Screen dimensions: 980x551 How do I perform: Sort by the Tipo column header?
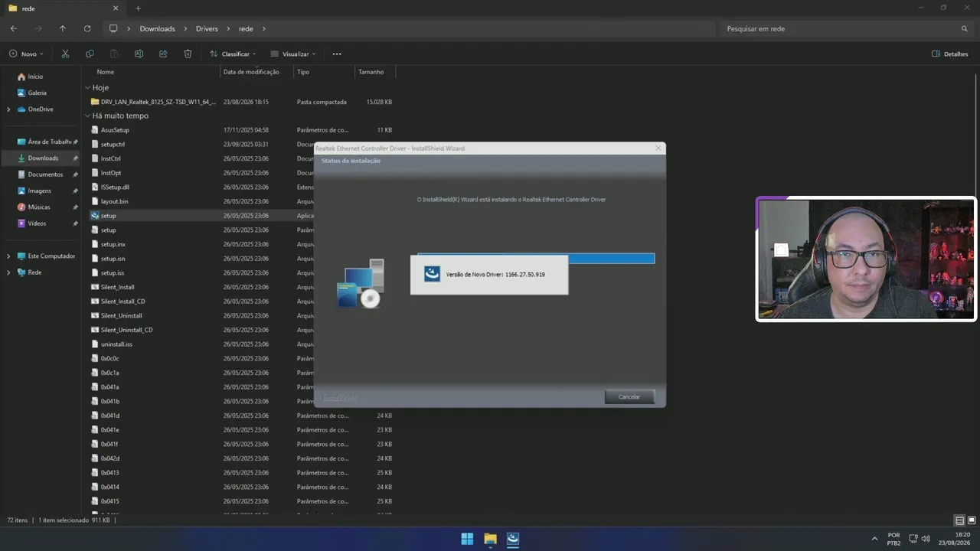303,72
